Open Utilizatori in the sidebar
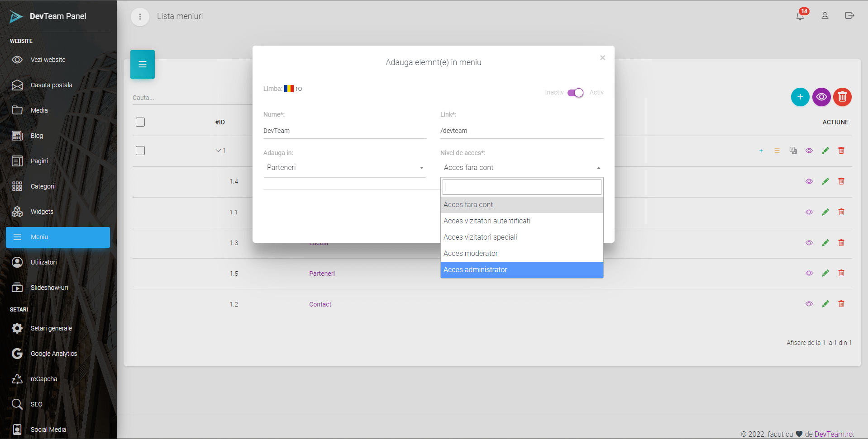The image size is (868, 439). point(43,262)
